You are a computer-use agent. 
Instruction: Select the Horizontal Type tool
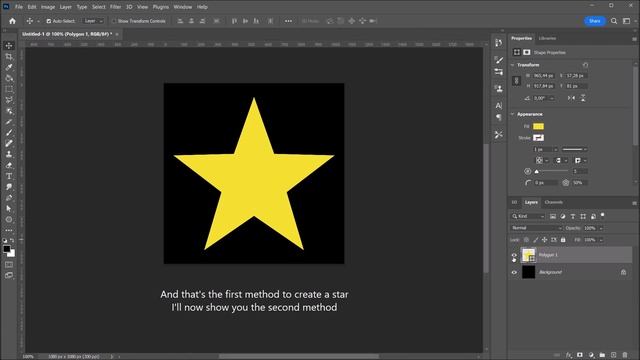[9, 176]
